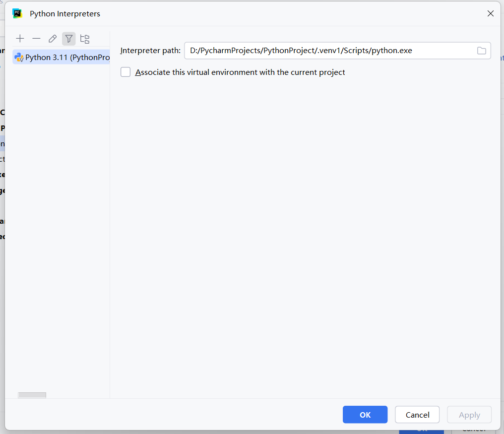Click the disabled Apply button
Image resolution: width=504 pixels, height=434 pixels.
coord(469,415)
